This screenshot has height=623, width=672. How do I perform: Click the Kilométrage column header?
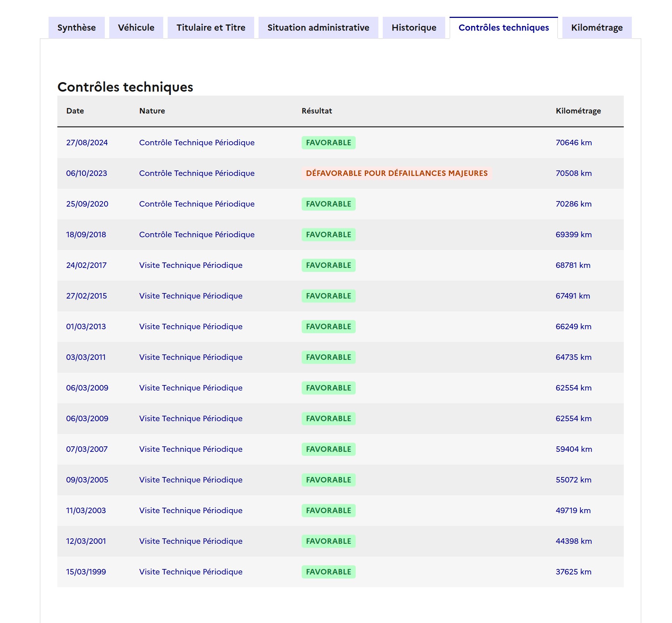578,111
